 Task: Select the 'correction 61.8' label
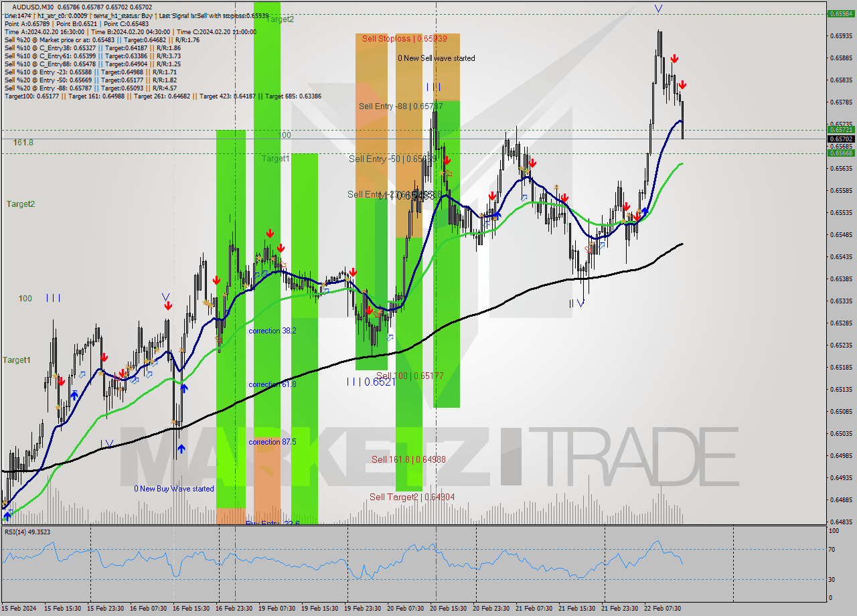coord(272,384)
